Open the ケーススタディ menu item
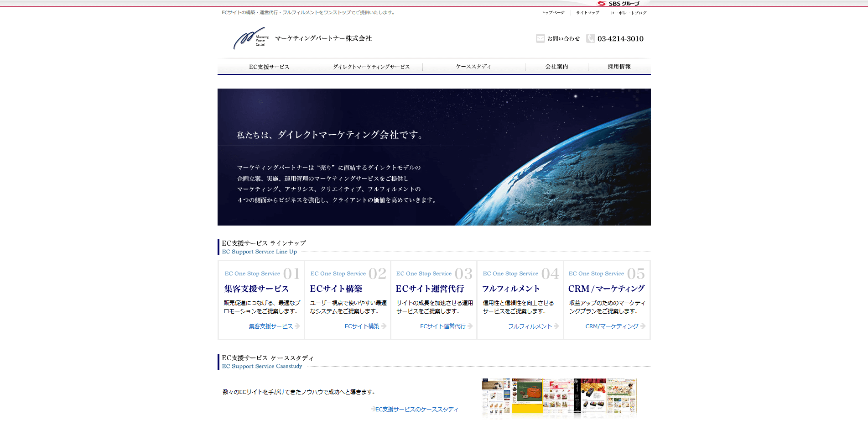The image size is (868, 431). coord(473,67)
